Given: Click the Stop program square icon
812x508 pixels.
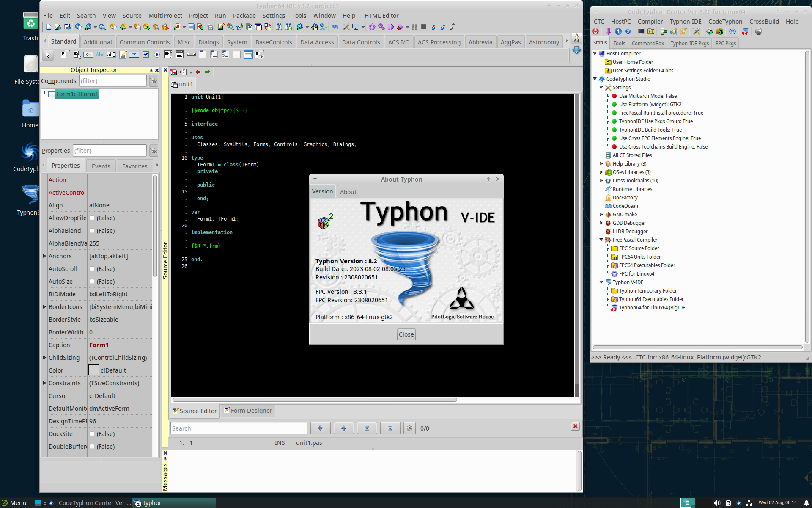Looking at the screenshot, I should [x=424, y=27].
